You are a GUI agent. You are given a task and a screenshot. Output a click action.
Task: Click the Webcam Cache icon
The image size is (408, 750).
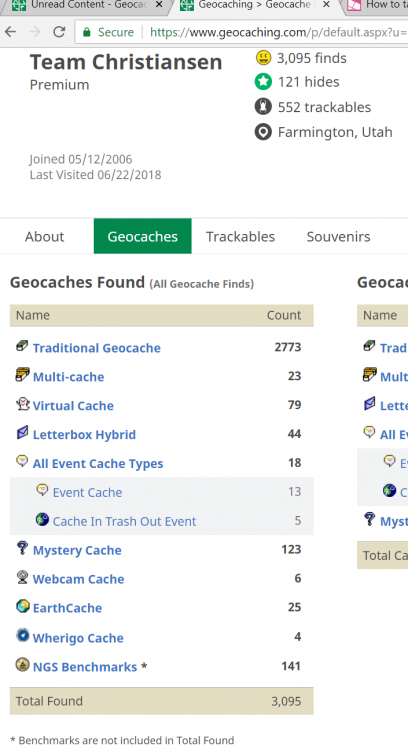(22, 577)
